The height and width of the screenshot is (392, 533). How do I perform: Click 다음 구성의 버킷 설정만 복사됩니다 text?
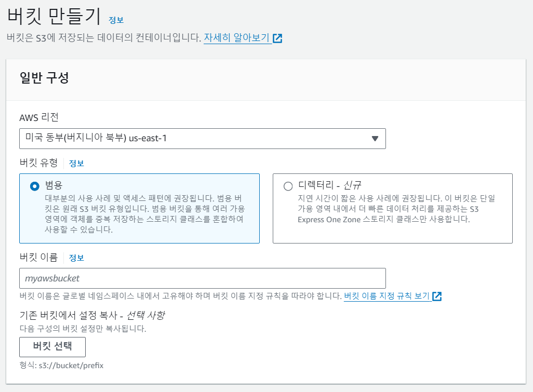(83, 329)
